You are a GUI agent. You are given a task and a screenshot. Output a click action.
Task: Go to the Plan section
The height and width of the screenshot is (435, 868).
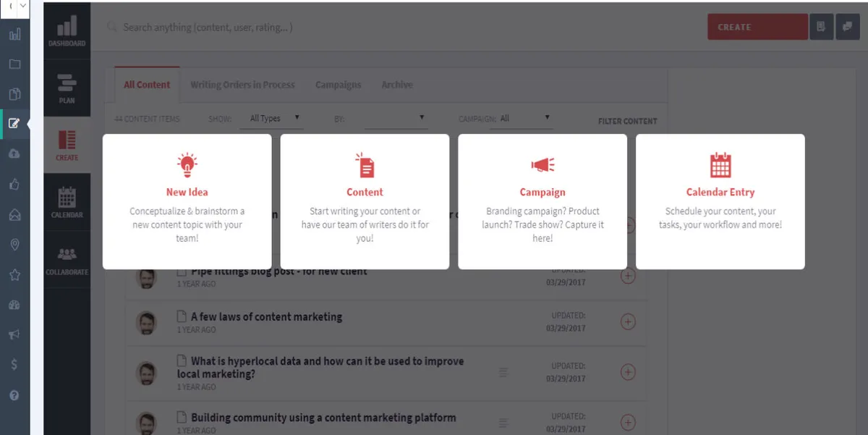coord(67,88)
